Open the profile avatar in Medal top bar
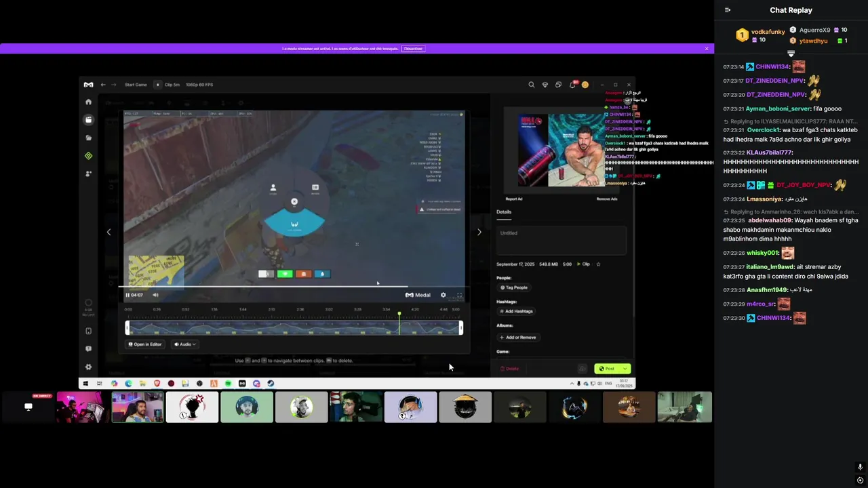Image resolution: width=868 pixels, height=488 pixels. point(585,85)
